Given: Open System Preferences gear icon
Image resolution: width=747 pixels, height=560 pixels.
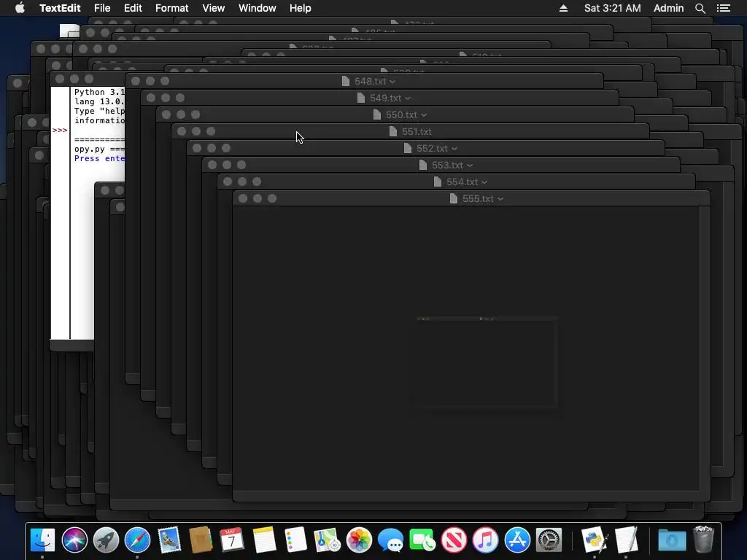Looking at the screenshot, I should tap(549, 540).
